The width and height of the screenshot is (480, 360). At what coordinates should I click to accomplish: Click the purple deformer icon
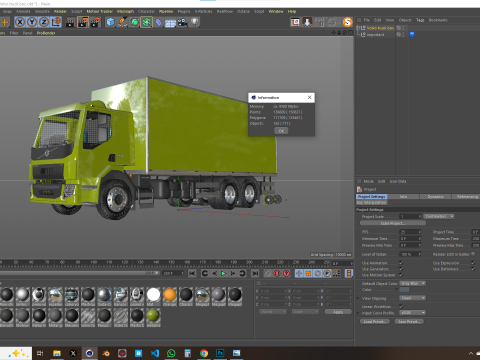(x=159, y=22)
